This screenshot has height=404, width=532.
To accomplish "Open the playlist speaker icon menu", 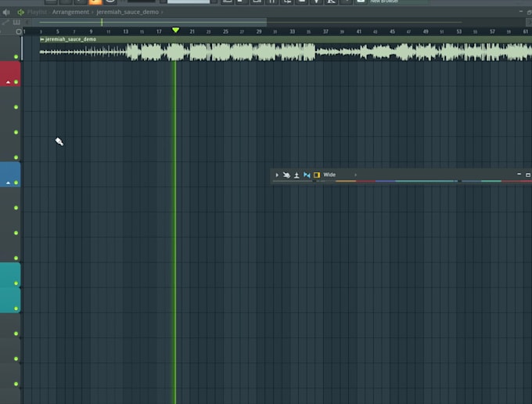I will pos(6,13).
